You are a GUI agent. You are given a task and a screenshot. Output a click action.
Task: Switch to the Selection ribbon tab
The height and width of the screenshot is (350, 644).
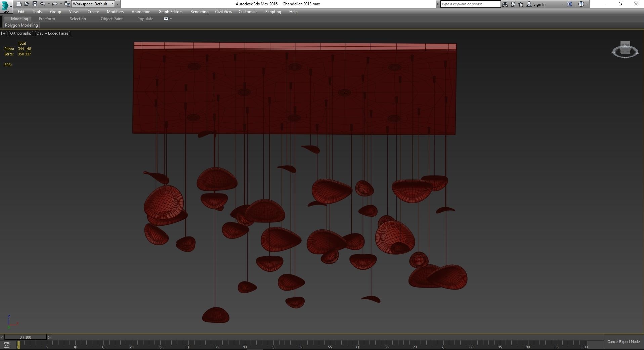78,19
